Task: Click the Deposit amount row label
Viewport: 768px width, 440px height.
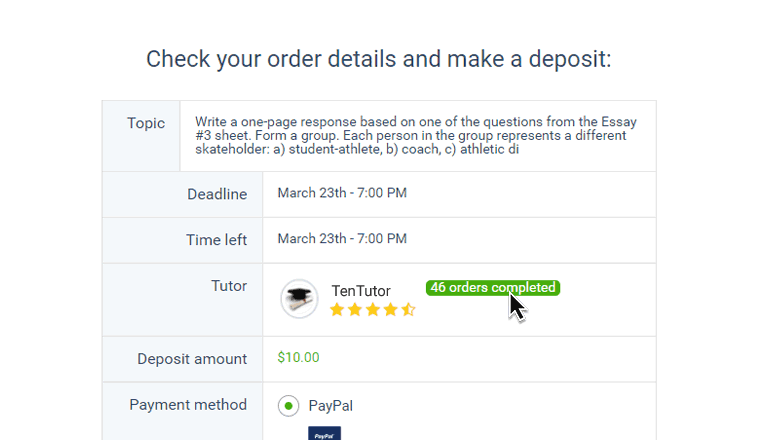Action: coord(192,359)
